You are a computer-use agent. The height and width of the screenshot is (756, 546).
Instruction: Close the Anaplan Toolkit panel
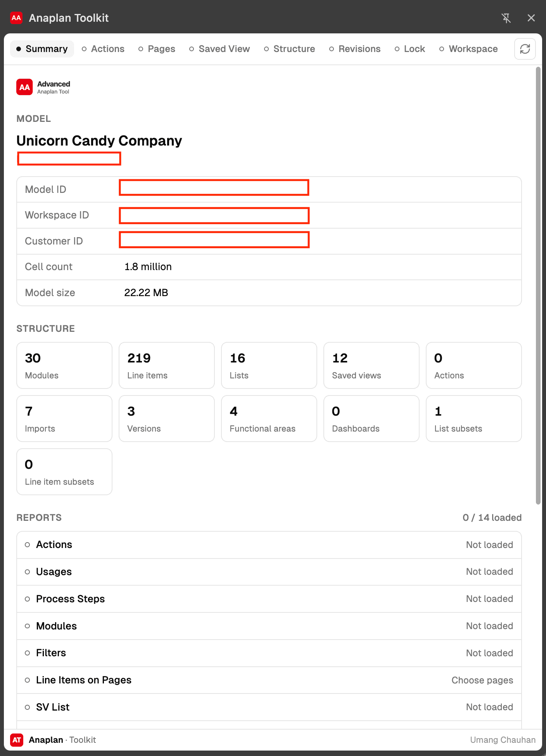531,18
